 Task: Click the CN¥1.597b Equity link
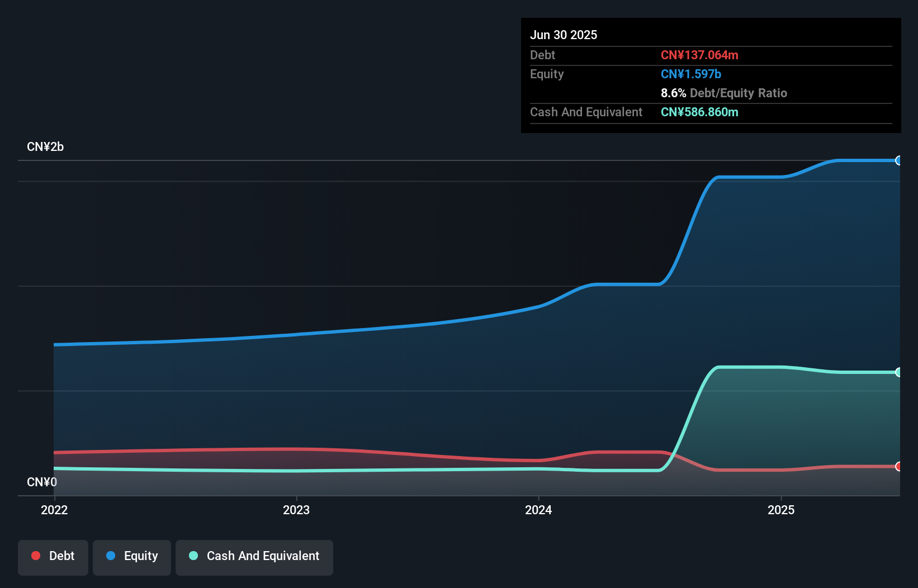[x=690, y=74]
